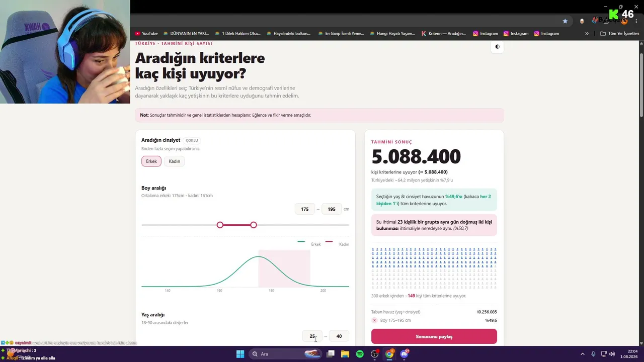
Task: Open the Chrome three-dot menu
Action: click(637, 21)
